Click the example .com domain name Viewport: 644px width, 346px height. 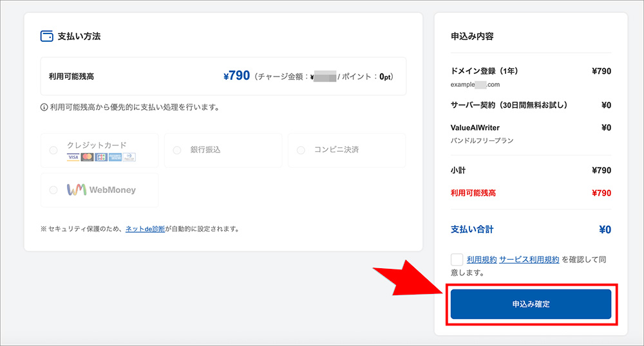pos(475,84)
